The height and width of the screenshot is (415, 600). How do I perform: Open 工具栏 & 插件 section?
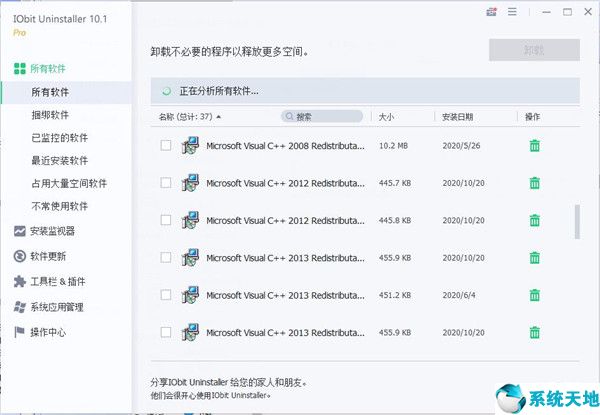point(58,282)
